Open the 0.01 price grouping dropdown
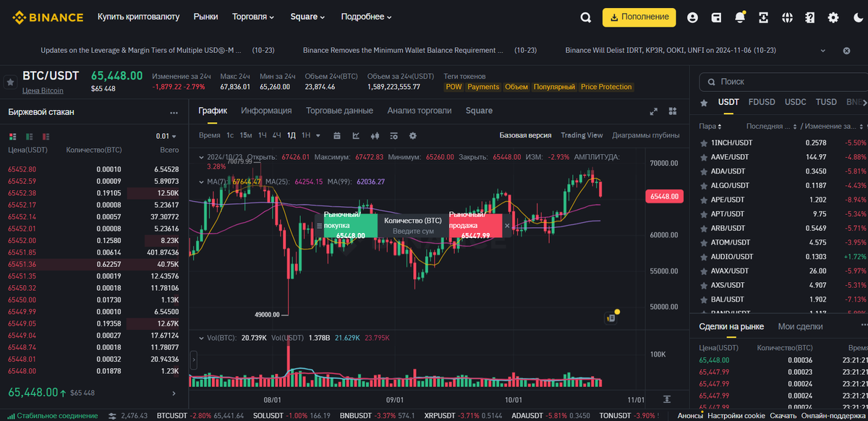 [167, 136]
